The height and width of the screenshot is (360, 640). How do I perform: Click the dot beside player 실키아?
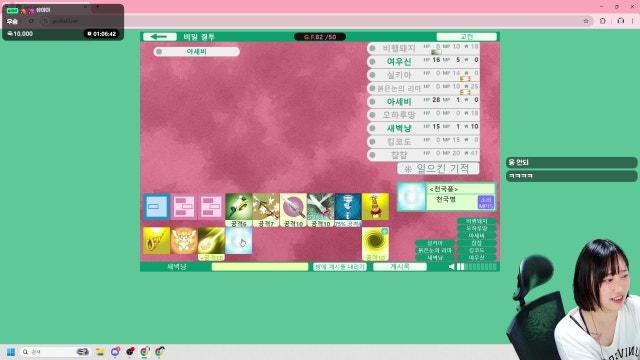click(372, 75)
